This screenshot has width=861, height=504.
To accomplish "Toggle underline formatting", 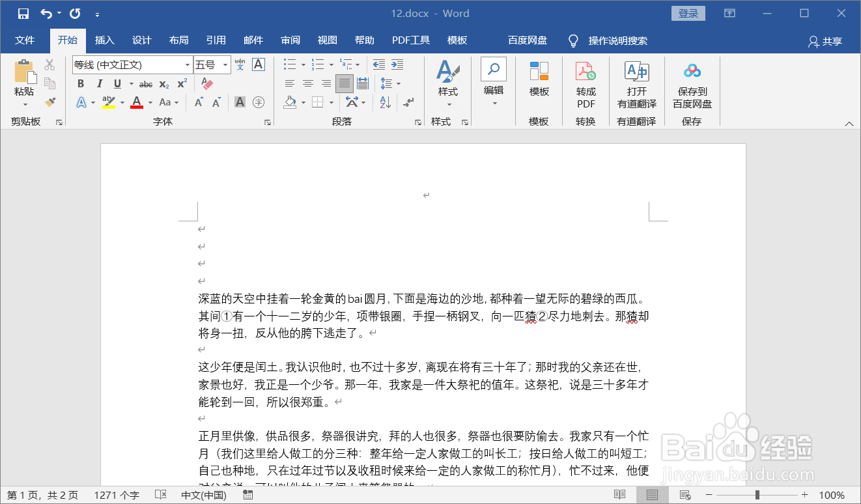I will pyautogui.click(x=117, y=83).
